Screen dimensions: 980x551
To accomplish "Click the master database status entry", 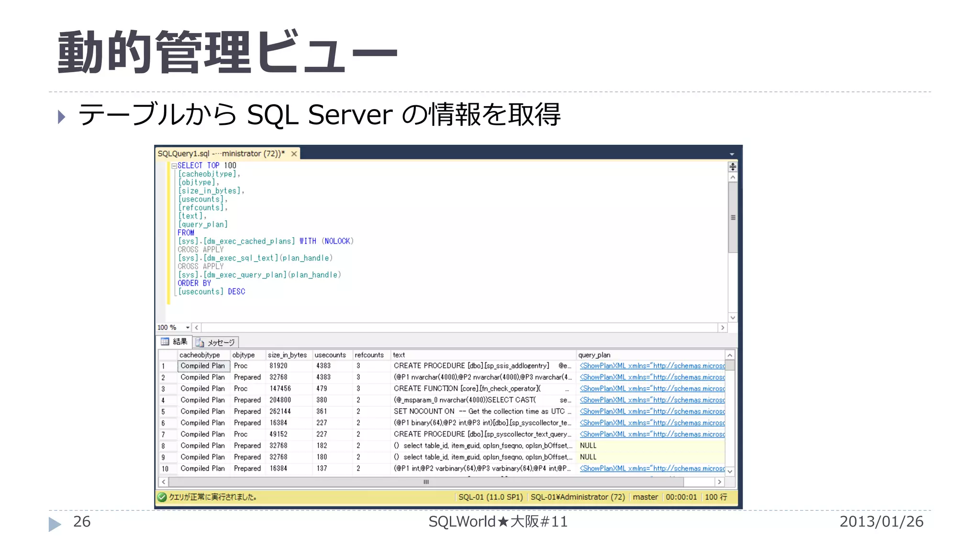I will (645, 497).
